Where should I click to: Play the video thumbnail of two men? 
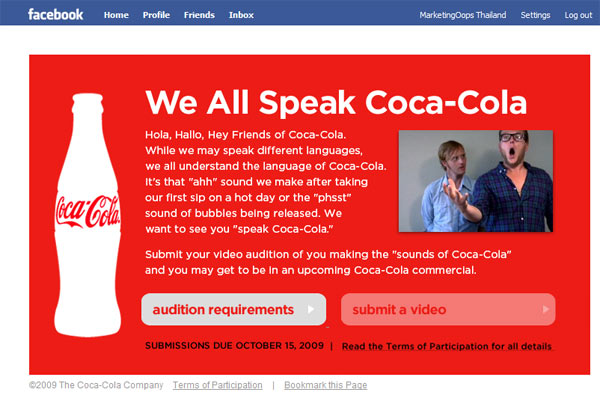point(476,181)
